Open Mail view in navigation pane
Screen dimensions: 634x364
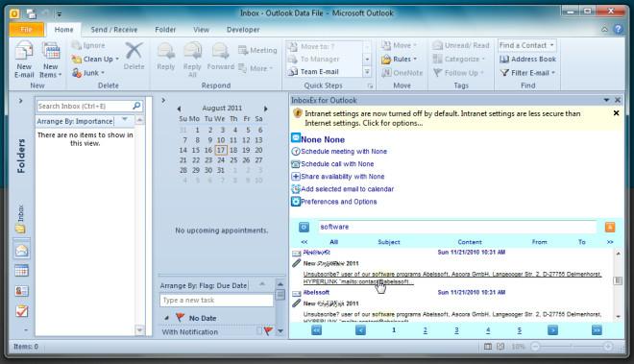pyautogui.click(x=21, y=251)
